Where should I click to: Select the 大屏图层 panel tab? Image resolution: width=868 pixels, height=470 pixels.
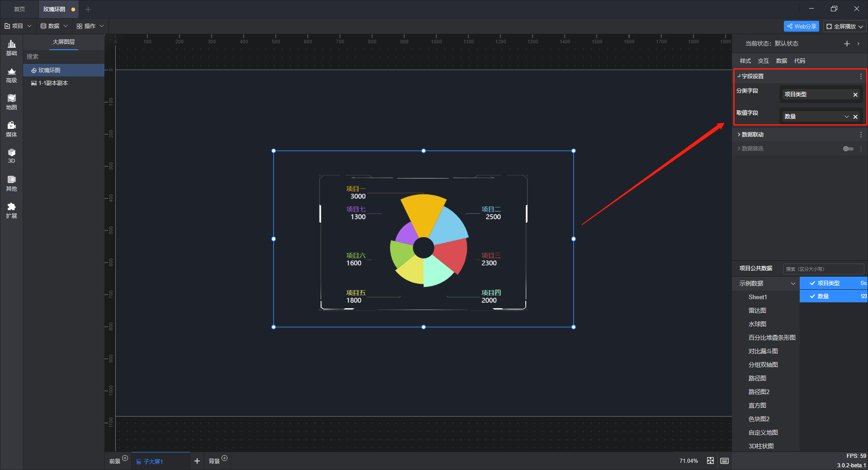pos(64,42)
